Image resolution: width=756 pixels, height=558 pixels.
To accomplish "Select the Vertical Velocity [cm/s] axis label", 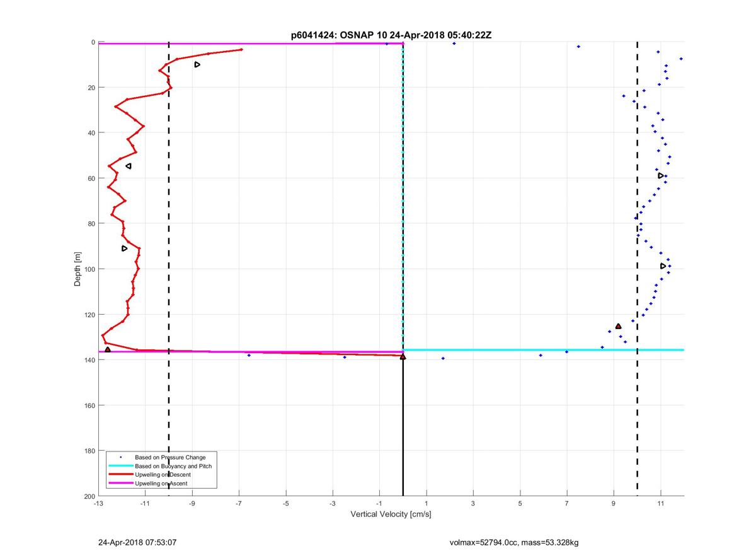I will [x=391, y=514].
